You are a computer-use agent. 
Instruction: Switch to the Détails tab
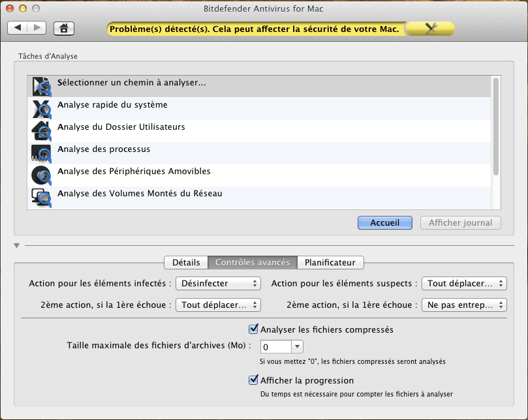pyautogui.click(x=185, y=262)
